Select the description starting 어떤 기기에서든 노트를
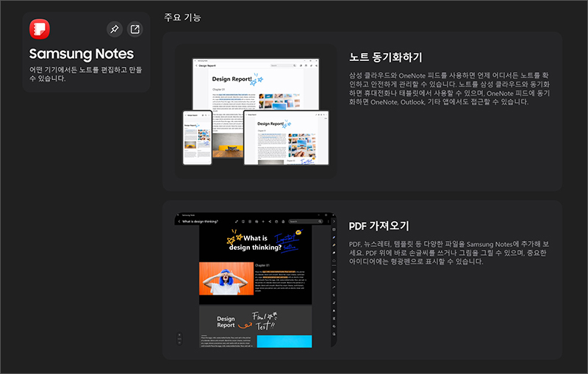 click(85, 73)
